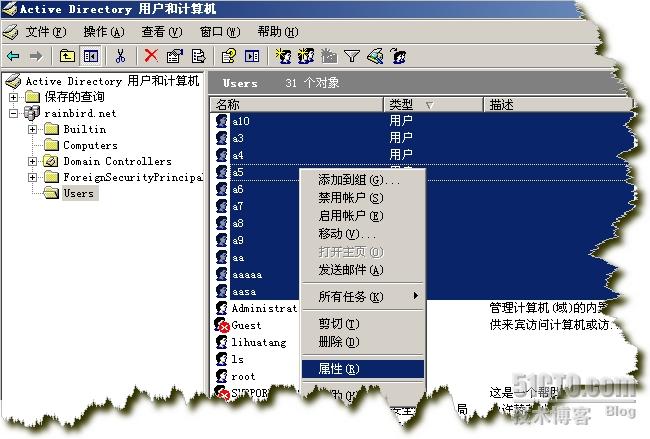Expand the ForeignSecurityPrincipals node
Image resolution: width=650 pixels, height=439 pixels.
click(x=32, y=177)
